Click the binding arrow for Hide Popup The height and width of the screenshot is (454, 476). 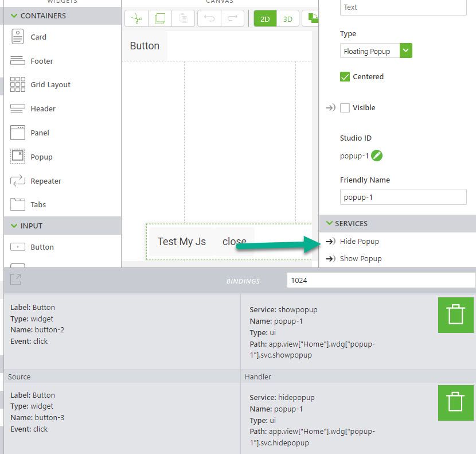pos(330,241)
